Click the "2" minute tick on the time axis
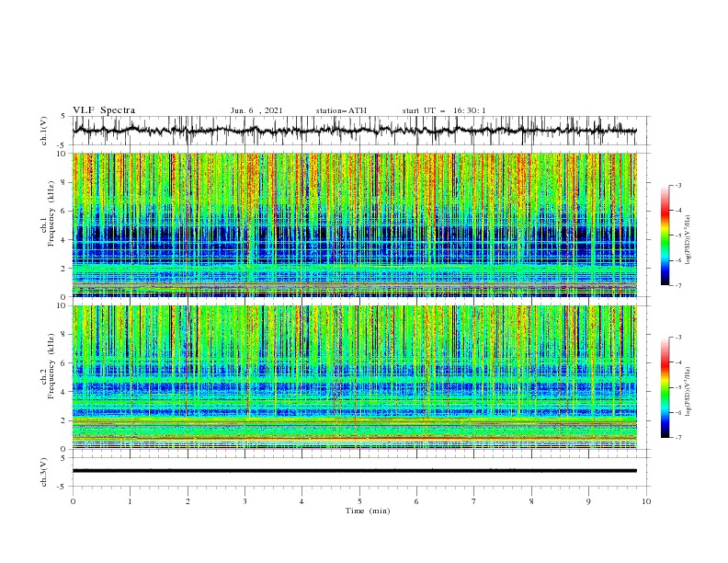Image resolution: width=728 pixels, height=563 pixels. (188, 501)
